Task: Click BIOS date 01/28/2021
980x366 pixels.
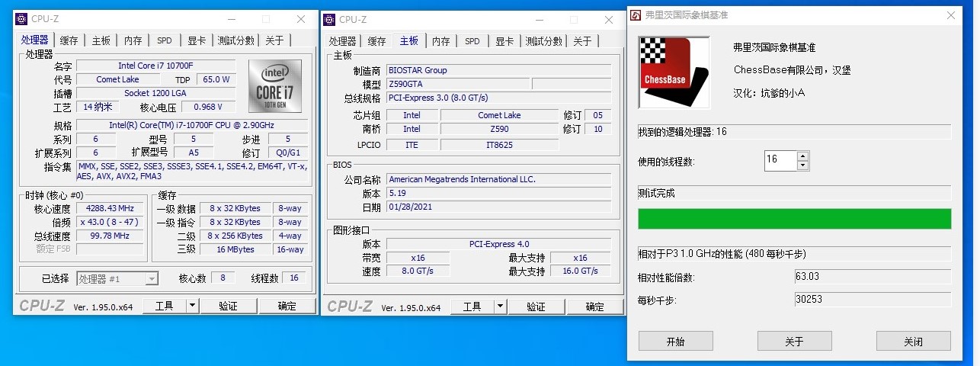Action: 498,207
